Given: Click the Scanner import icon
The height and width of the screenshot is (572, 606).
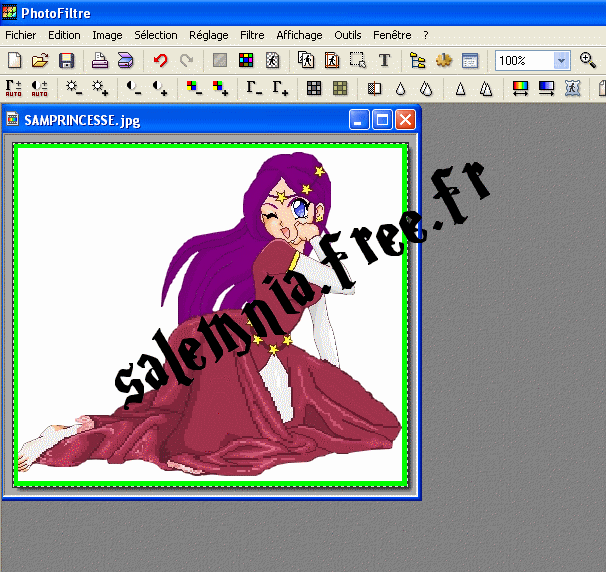Looking at the screenshot, I should [x=125, y=61].
